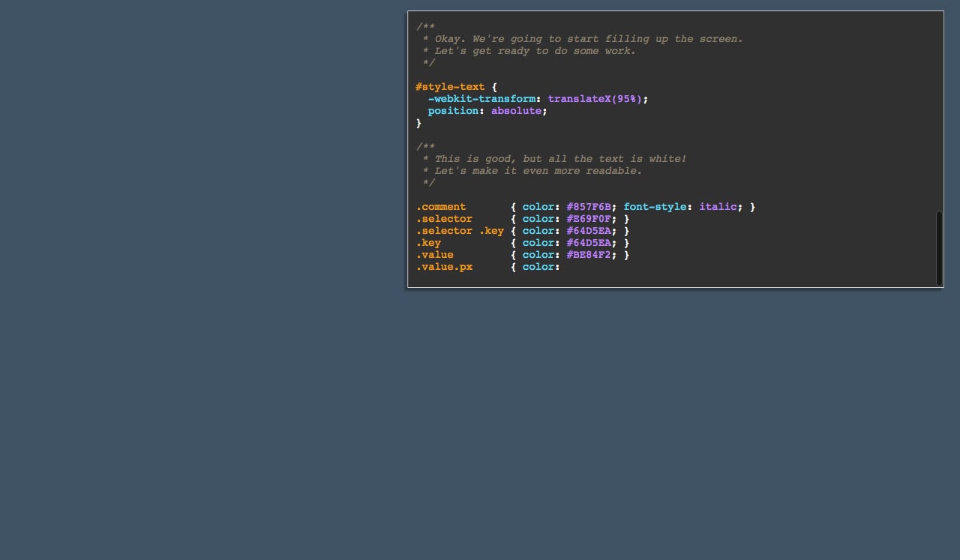960x560 pixels.
Task: Select the #64D5EA color code
Action: [589, 230]
